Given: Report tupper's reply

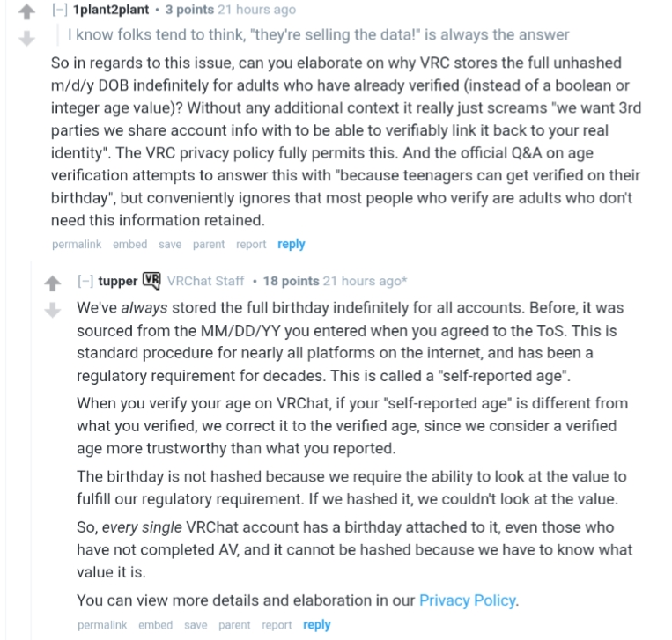Looking at the screenshot, I should click(x=276, y=624).
